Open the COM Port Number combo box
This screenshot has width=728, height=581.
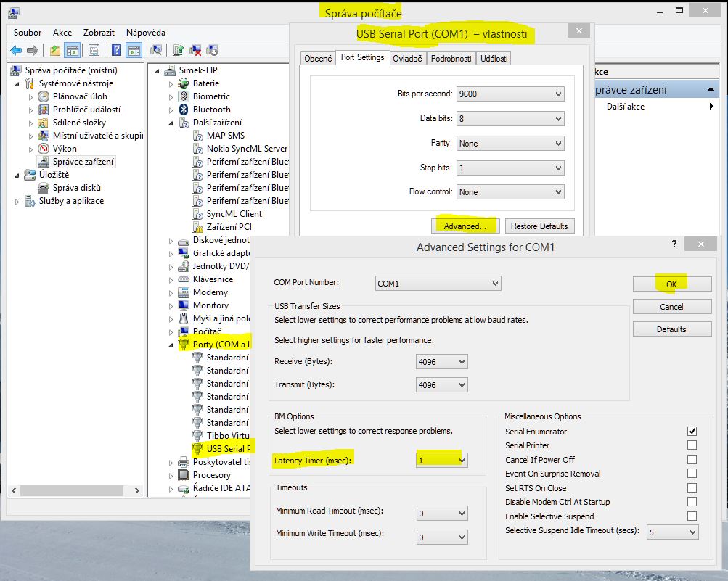438,284
